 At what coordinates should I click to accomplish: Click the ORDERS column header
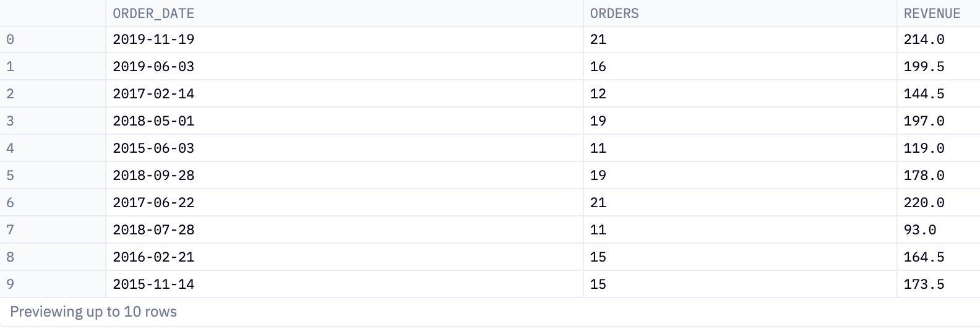[740, 13]
